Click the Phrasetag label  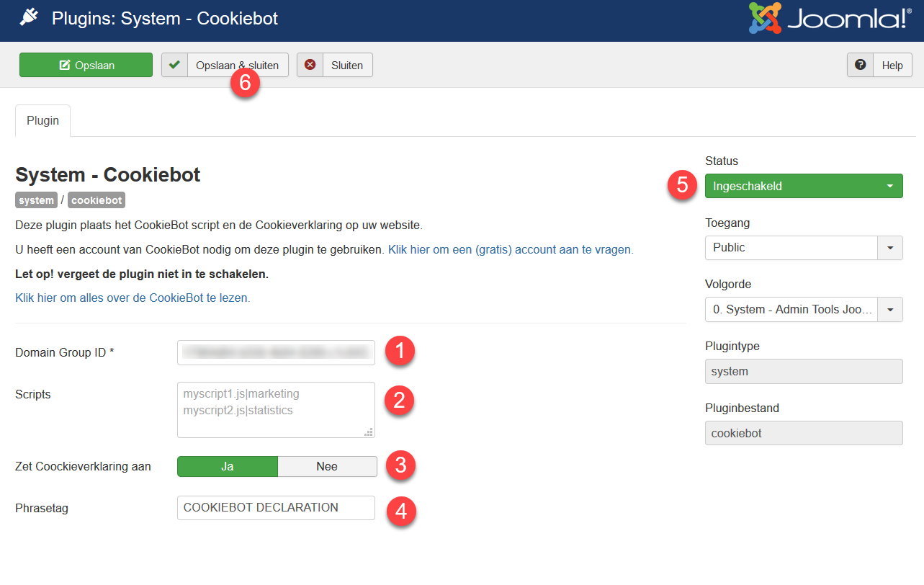42,508
